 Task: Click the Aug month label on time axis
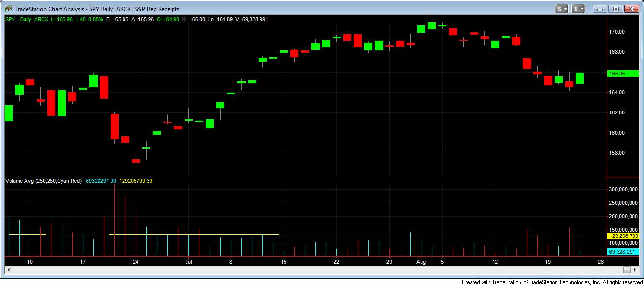point(421,262)
